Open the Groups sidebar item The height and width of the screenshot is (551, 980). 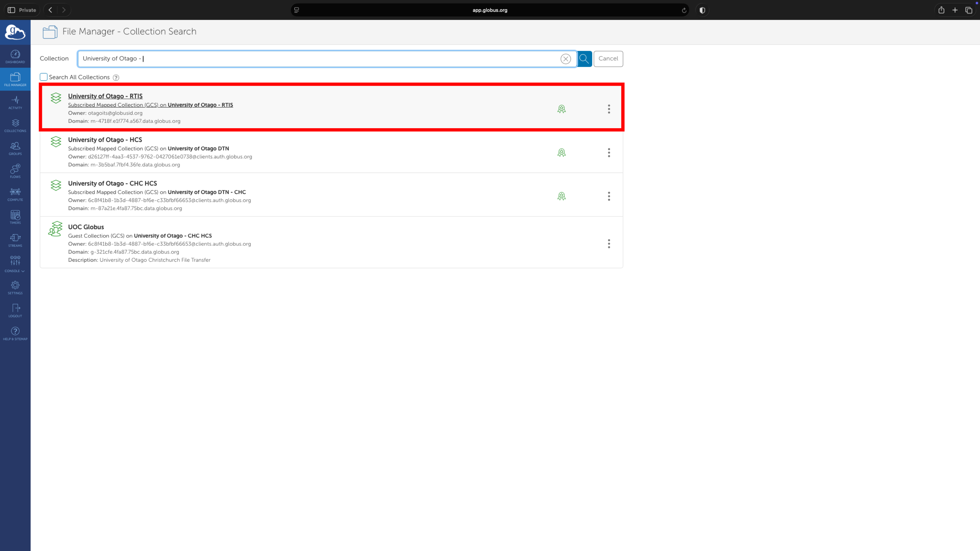[15, 148]
